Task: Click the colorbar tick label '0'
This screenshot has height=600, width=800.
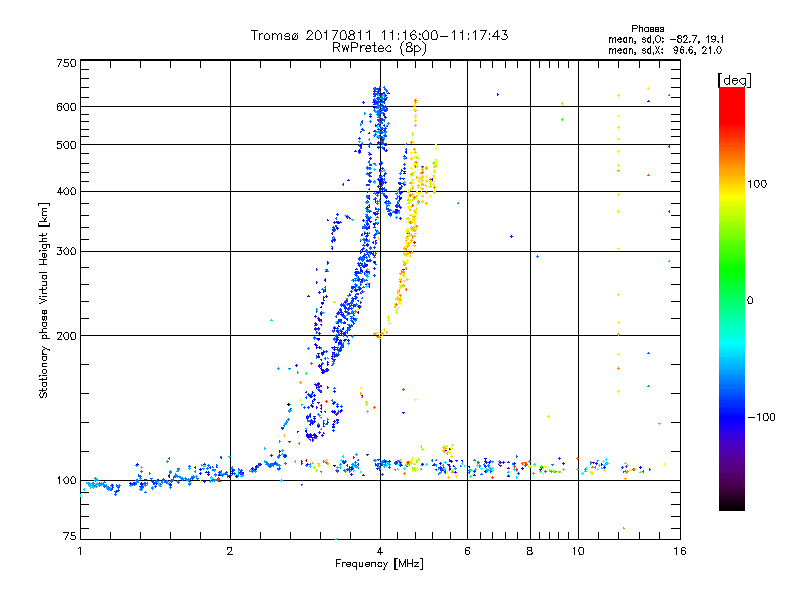Action: point(750,301)
